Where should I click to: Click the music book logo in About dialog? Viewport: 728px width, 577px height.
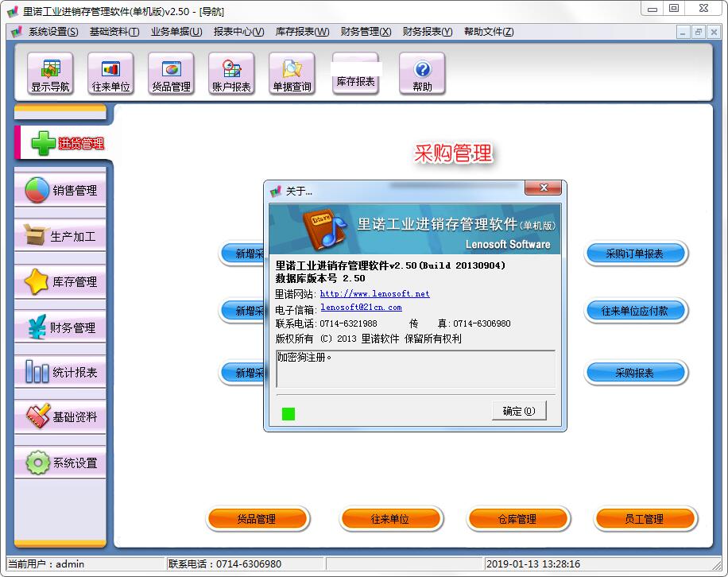coord(324,230)
